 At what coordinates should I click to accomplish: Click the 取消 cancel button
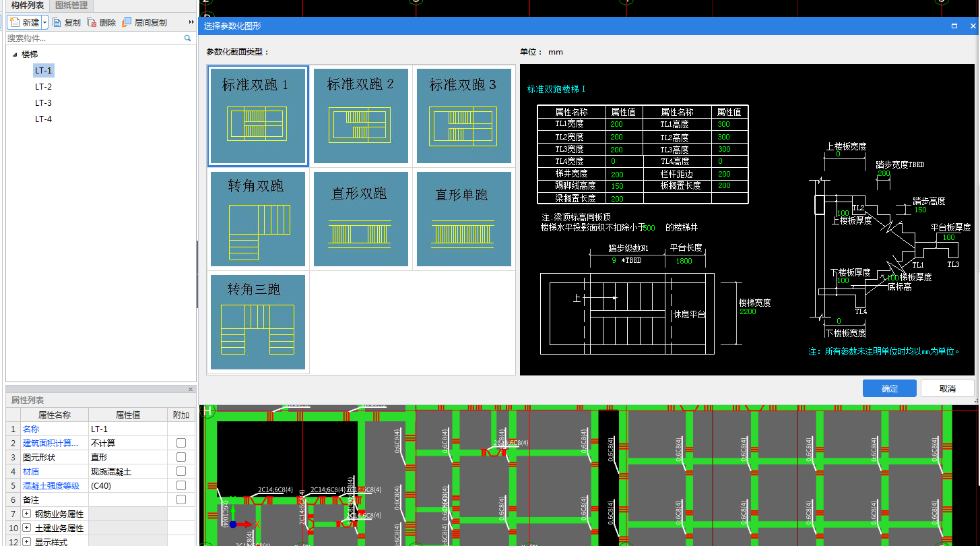click(948, 388)
